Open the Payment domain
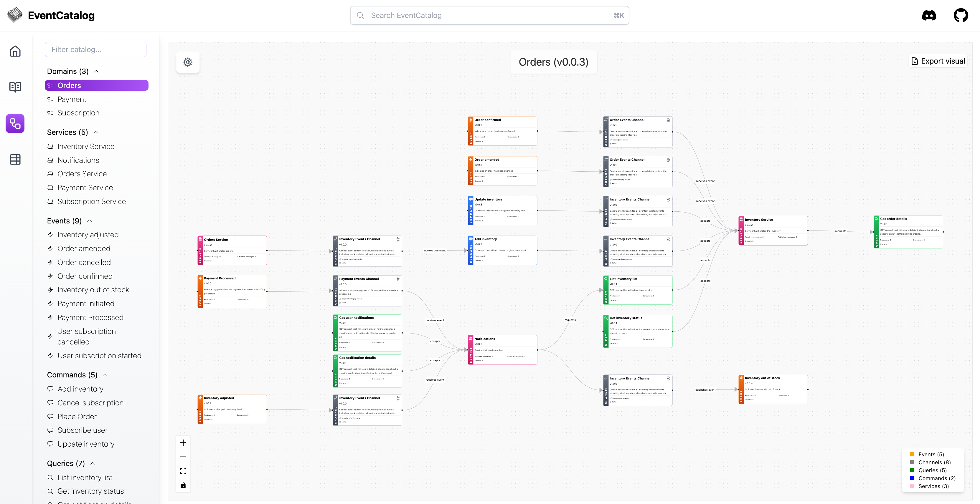Image resolution: width=980 pixels, height=504 pixels. click(x=72, y=99)
